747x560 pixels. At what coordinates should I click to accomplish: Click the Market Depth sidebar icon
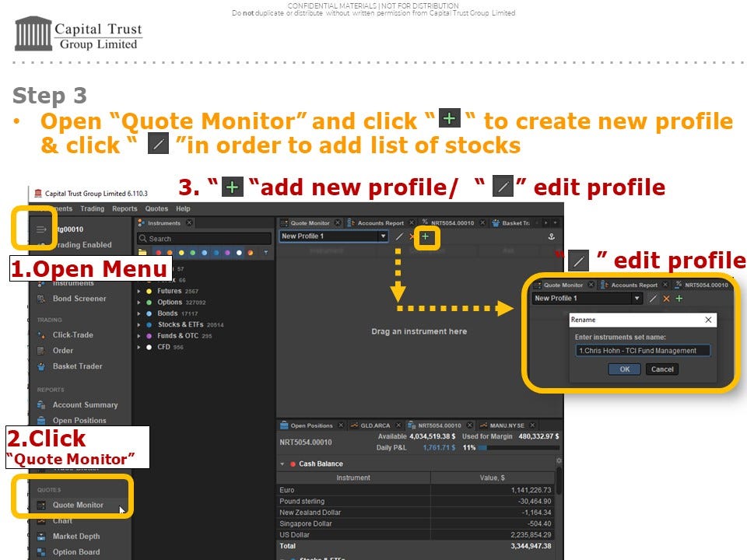click(x=41, y=536)
